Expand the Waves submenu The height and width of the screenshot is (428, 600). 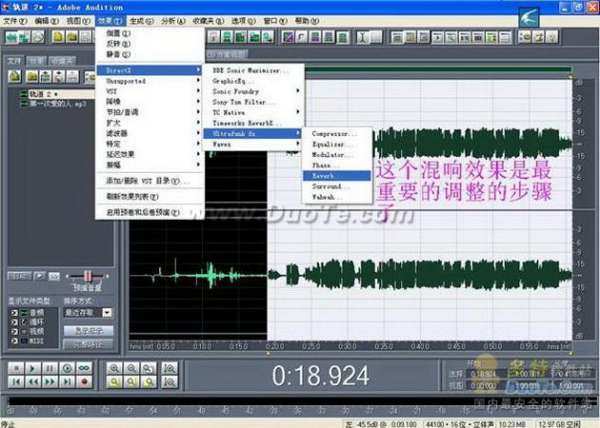253,144
